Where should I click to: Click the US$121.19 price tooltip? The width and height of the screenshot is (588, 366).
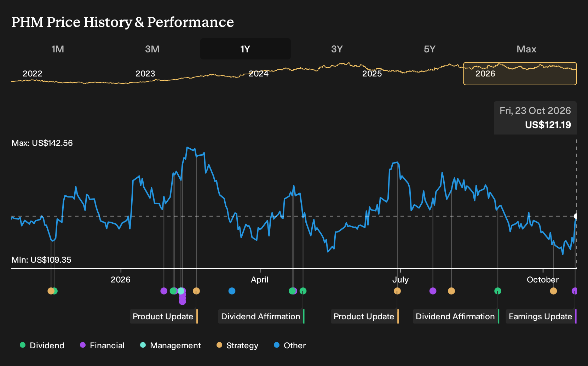535,118
